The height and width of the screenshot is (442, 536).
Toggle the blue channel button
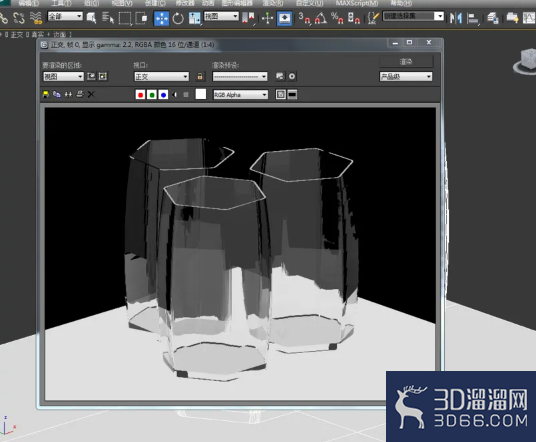163,95
